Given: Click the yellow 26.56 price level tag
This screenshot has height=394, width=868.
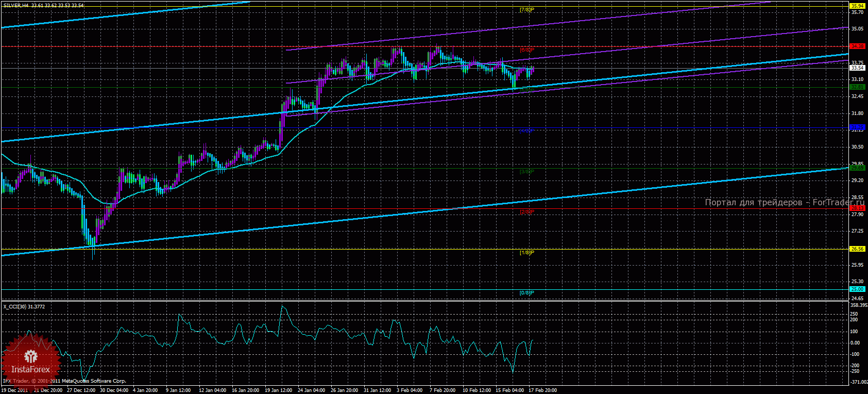Looking at the screenshot, I should click(857, 249).
